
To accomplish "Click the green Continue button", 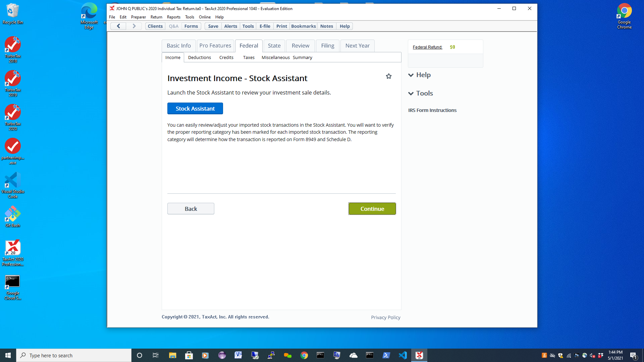I will 372,209.
